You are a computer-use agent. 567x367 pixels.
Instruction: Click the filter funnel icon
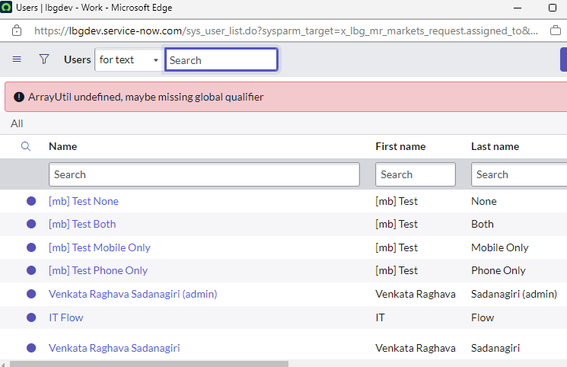click(44, 59)
